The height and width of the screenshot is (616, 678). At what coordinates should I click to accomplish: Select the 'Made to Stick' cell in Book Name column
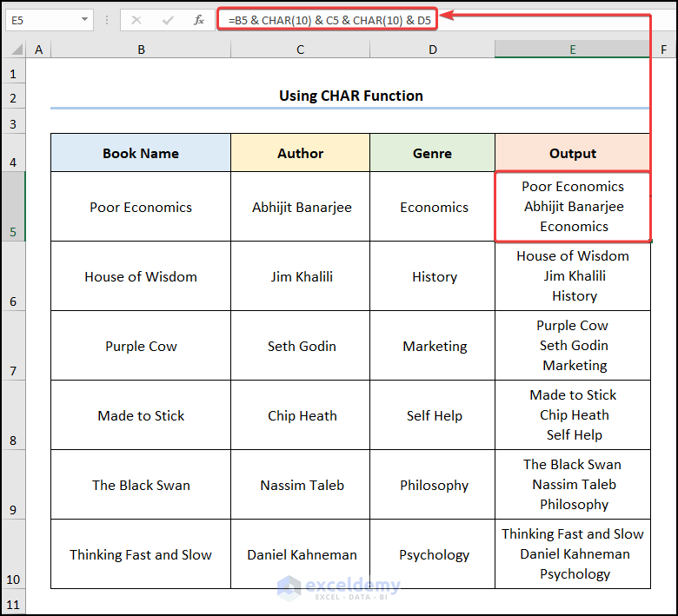click(x=141, y=415)
